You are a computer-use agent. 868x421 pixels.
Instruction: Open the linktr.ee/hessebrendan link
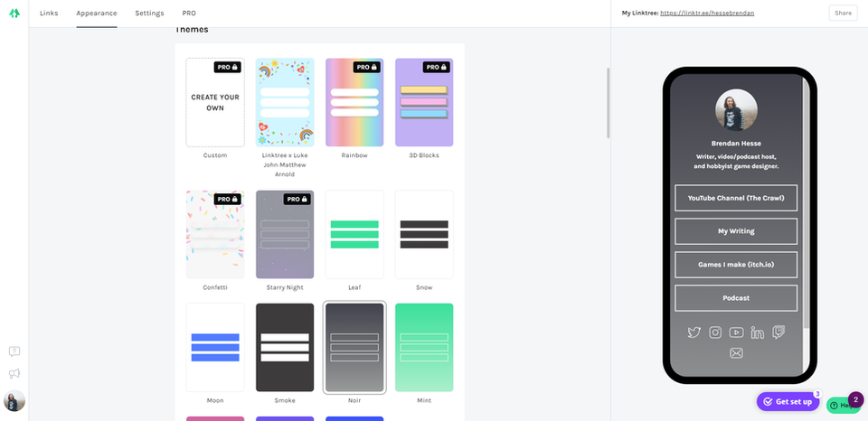tap(707, 14)
